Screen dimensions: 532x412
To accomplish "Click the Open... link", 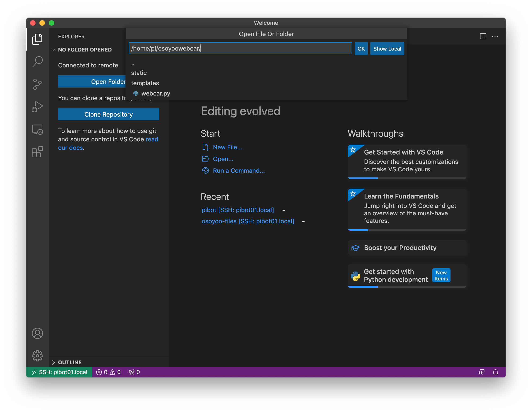I will (223, 159).
